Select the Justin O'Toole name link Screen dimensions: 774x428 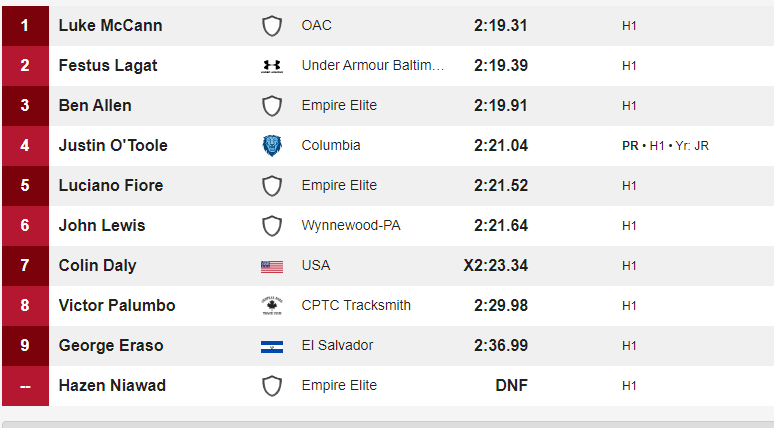point(113,146)
